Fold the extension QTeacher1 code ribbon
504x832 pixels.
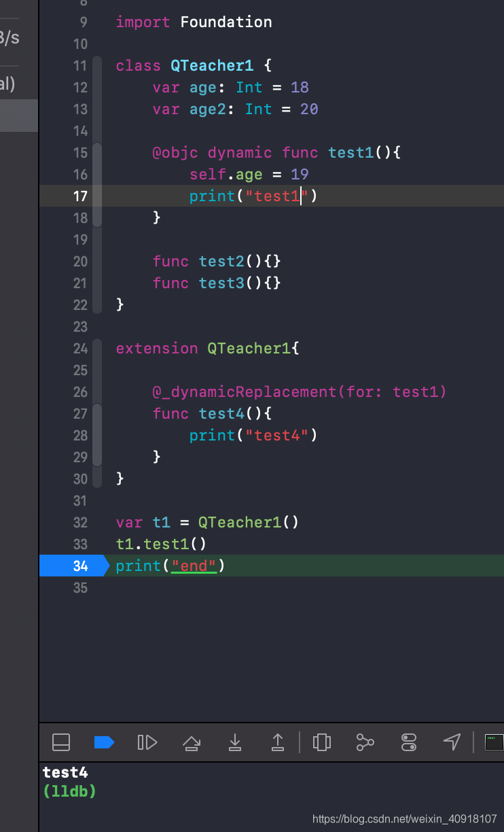(x=97, y=413)
